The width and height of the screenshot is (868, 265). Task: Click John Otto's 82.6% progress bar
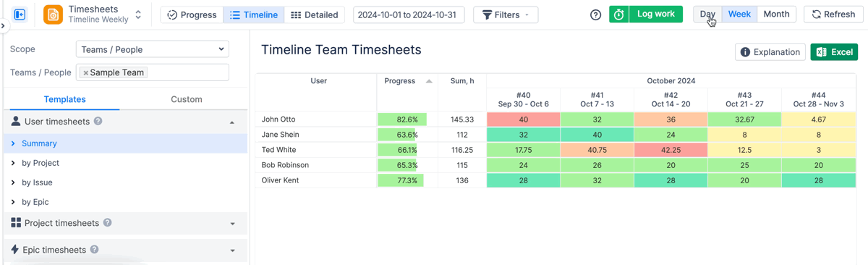[x=407, y=119]
